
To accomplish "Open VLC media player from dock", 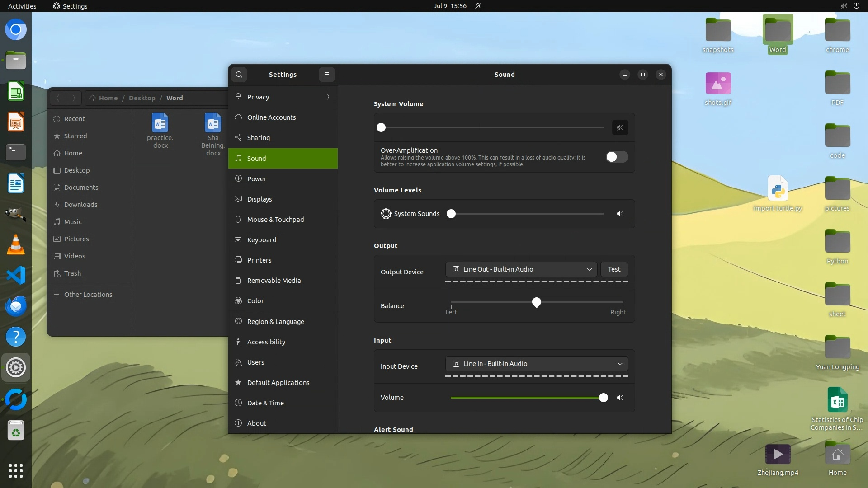I will 16,245.
